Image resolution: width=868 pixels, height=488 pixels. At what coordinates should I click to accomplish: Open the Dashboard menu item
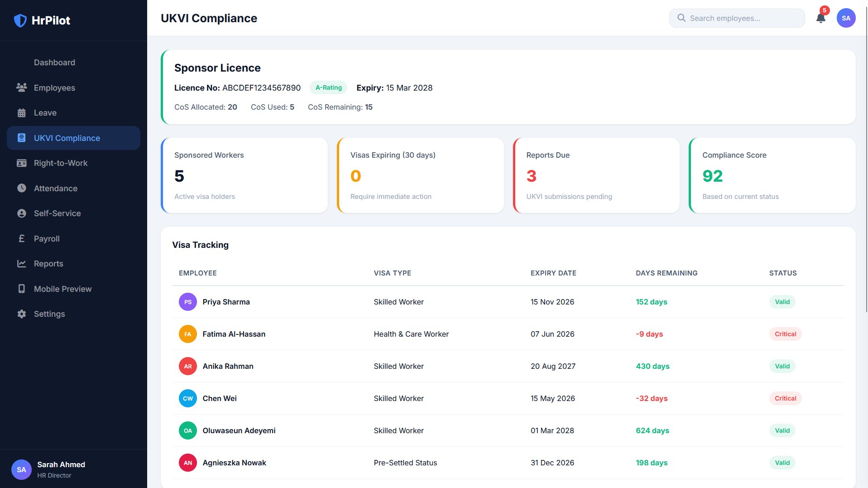pyautogui.click(x=73, y=63)
